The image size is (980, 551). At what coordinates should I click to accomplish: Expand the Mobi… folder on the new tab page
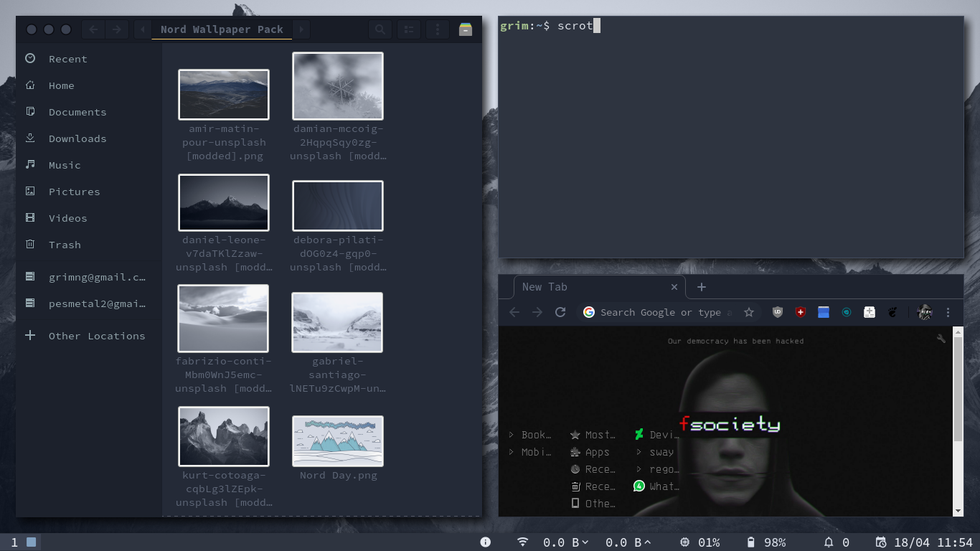tap(530, 452)
